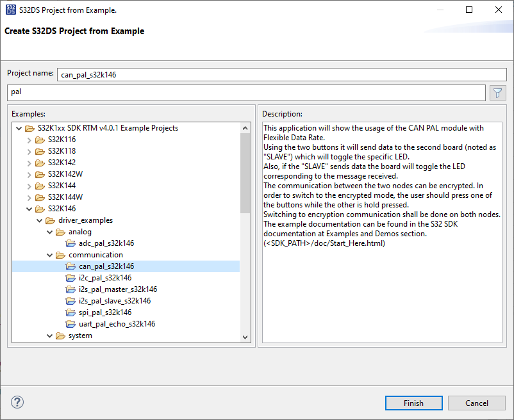514x420 pixels.
Task: Click the adc_pal_s32k146 project icon
Action: pyautogui.click(x=70, y=243)
